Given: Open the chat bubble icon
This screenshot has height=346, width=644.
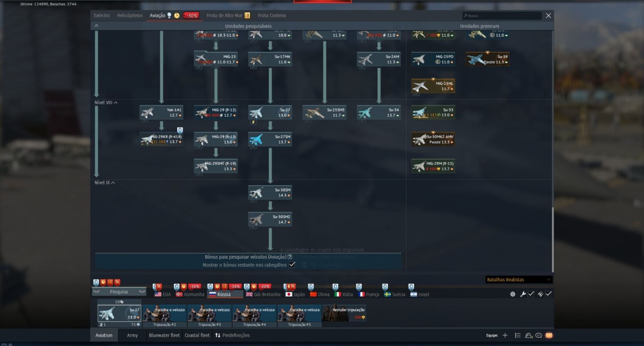Looking at the screenshot, I should click(539, 335).
